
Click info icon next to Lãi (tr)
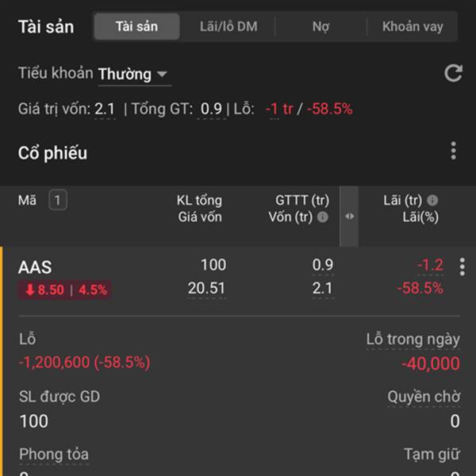click(432, 201)
